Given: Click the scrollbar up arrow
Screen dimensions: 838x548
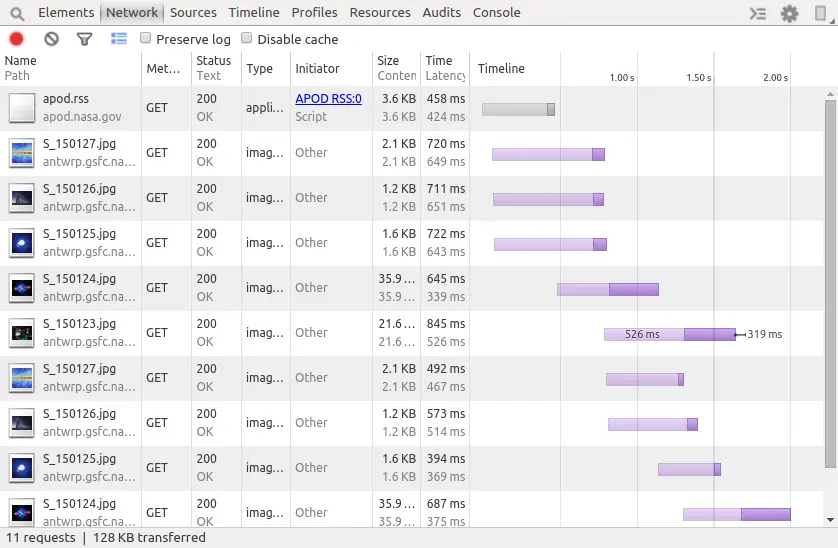Looking at the screenshot, I should [830, 94].
